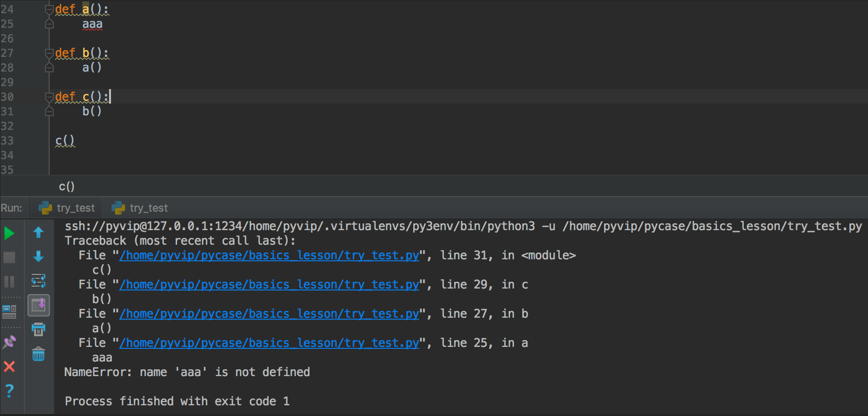
Task: Open traceback link for line 25
Action: click(x=269, y=343)
